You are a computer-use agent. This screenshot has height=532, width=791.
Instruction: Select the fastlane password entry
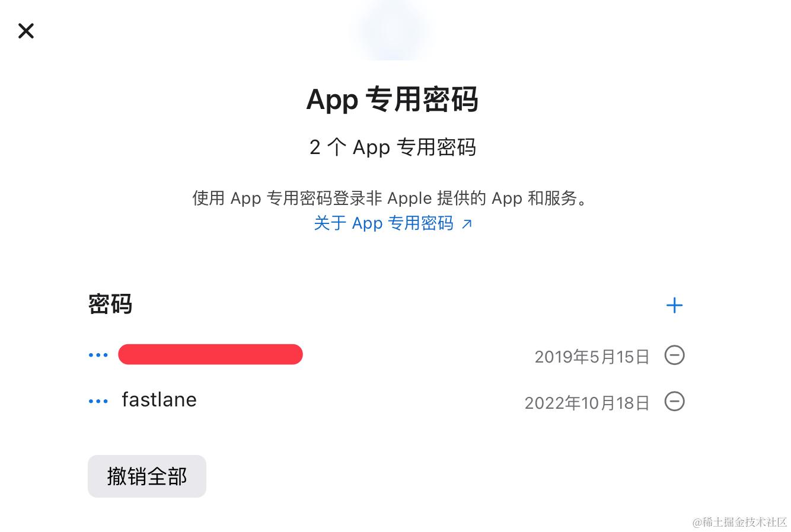(x=159, y=400)
